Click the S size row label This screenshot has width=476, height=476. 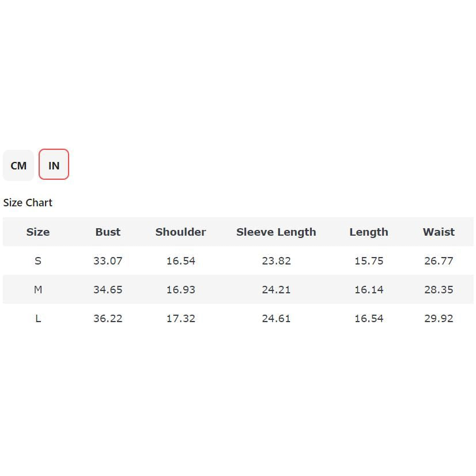click(x=38, y=261)
